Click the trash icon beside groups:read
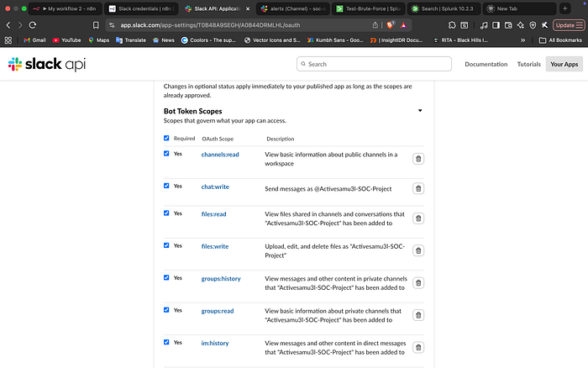The width and height of the screenshot is (588, 368). [418, 315]
